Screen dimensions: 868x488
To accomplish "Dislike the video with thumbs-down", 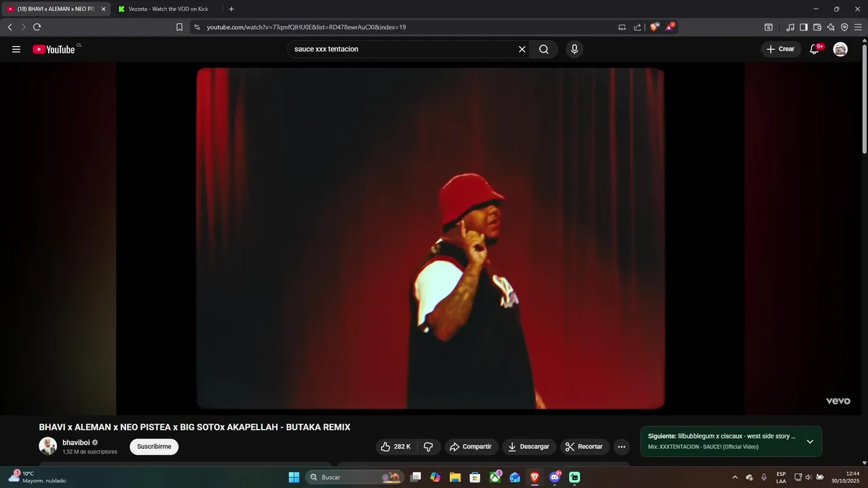I will click(x=429, y=447).
